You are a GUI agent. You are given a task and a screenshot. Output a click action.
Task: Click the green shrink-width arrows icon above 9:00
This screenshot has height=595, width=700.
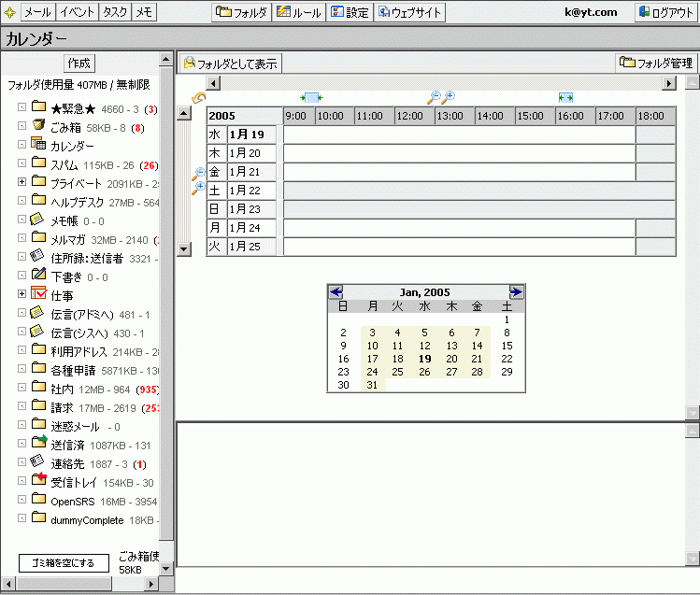(311, 97)
